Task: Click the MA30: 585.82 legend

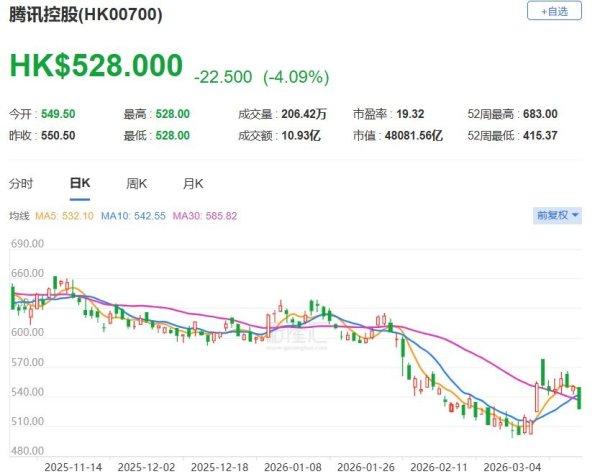Action: 205,216
